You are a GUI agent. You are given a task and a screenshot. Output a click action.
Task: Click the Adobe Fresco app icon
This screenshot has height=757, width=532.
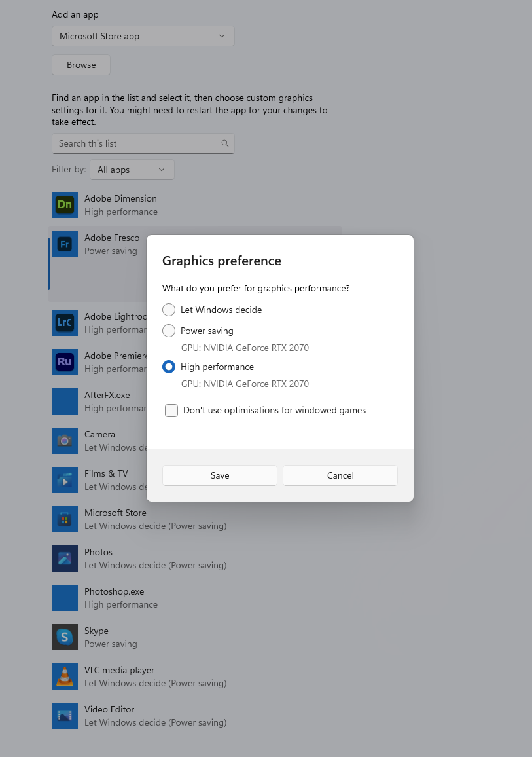(x=64, y=244)
